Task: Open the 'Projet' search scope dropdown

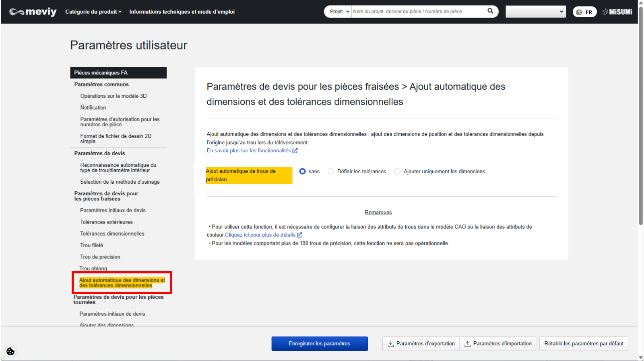Action: (339, 12)
